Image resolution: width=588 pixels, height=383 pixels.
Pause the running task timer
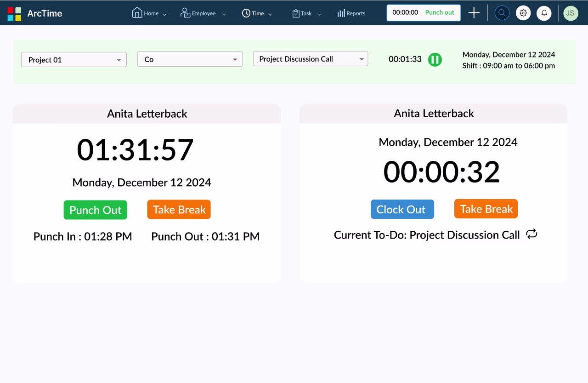[x=435, y=60]
